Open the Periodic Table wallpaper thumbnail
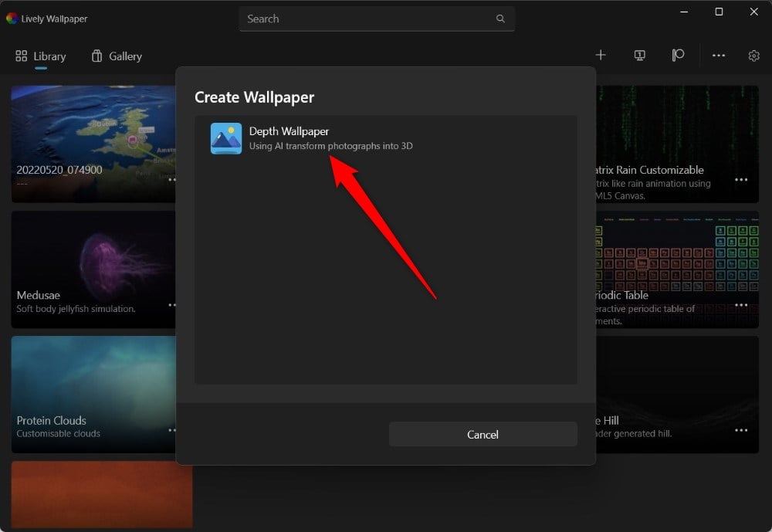Screen dimensions: 772x532 click(x=678, y=269)
